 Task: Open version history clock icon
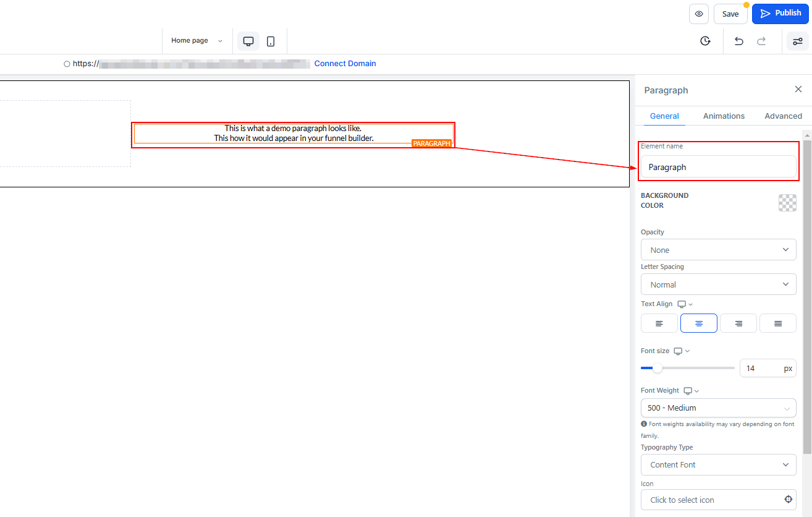point(705,41)
